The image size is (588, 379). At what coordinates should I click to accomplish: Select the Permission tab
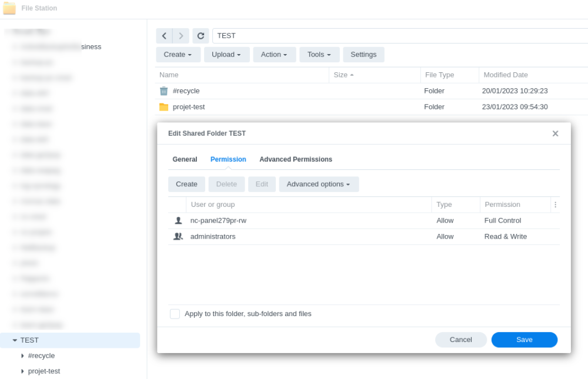(x=228, y=159)
